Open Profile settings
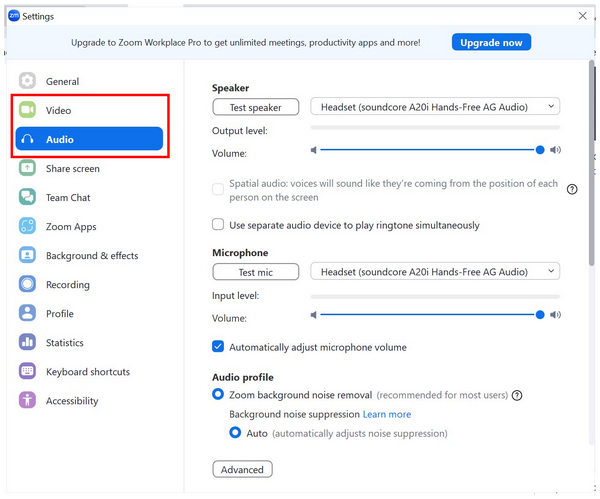 pos(89,313)
